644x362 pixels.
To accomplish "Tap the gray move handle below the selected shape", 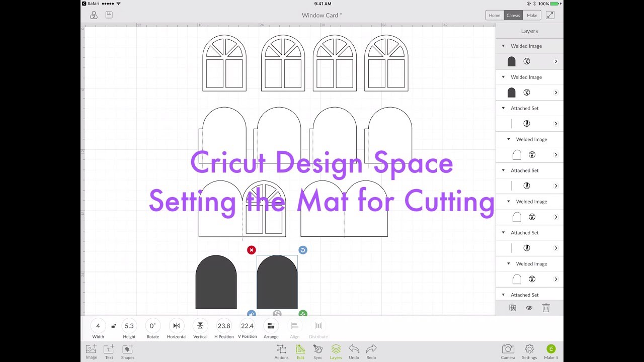I will pos(277,314).
